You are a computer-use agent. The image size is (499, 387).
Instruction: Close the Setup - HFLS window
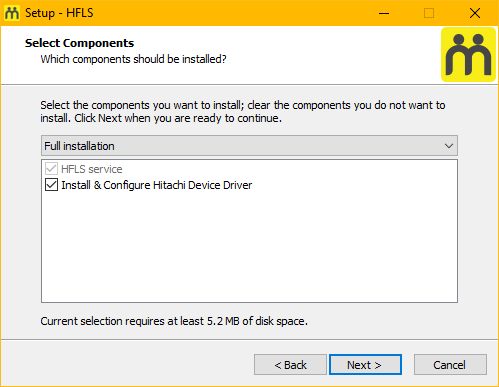point(475,13)
